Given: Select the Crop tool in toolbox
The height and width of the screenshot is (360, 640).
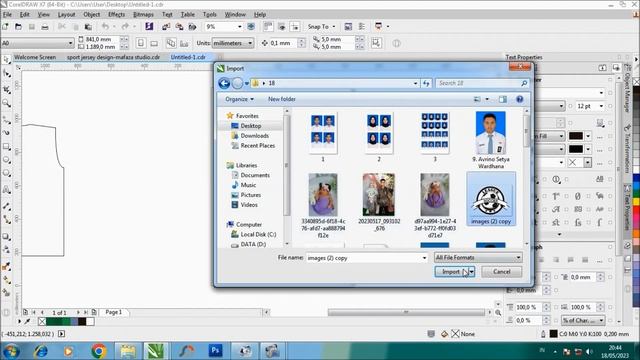Looking at the screenshot, I should [x=7, y=89].
